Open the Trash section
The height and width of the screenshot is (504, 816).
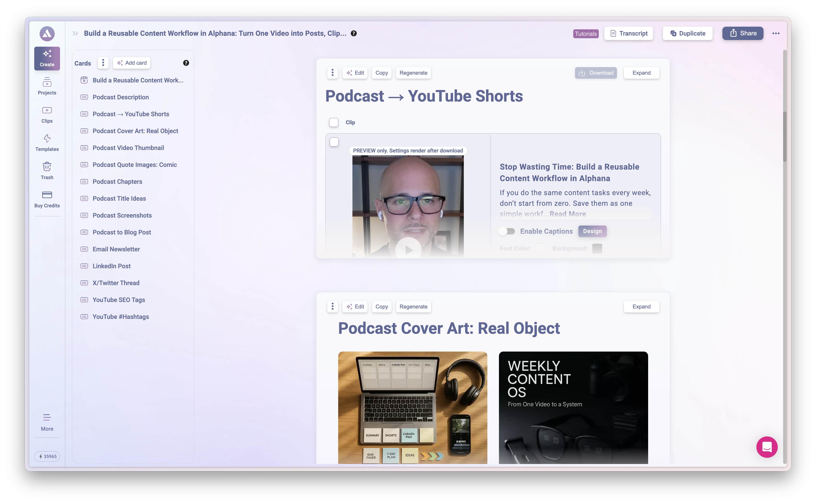pyautogui.click(x=47, y=171)
